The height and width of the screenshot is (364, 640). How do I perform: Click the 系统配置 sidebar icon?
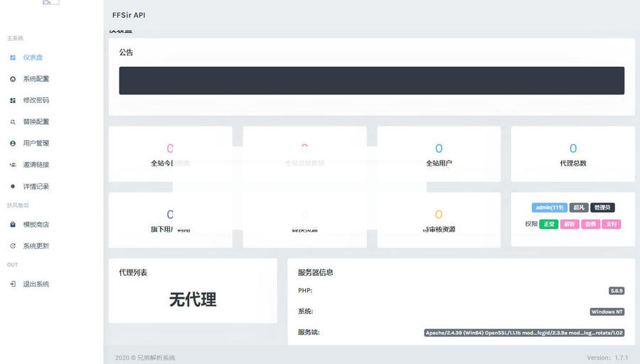[13, 79]
